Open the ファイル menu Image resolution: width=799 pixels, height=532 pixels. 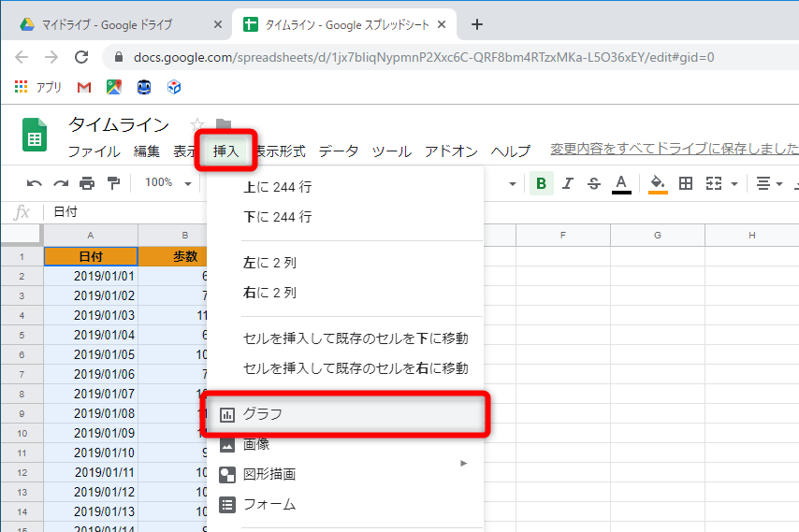94,151
